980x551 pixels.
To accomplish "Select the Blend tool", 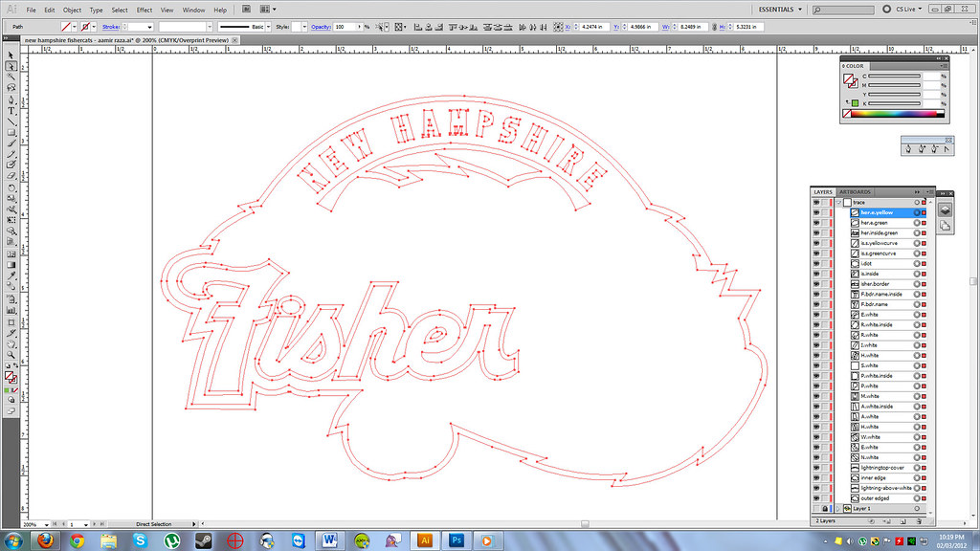I will point(11,287).
